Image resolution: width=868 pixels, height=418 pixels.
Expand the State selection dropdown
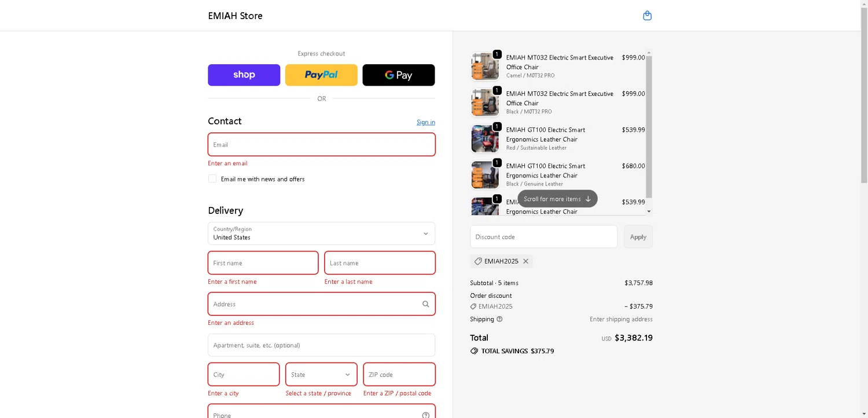(x=321, y=375)
